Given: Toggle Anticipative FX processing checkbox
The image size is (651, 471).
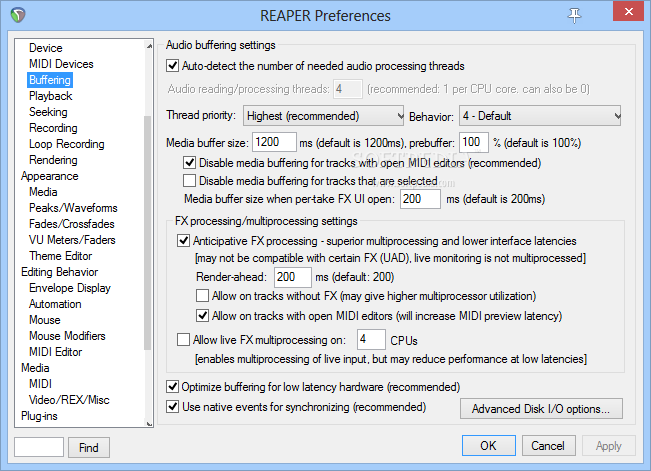Looking at the screenshot, I should [x=184, y=240].
